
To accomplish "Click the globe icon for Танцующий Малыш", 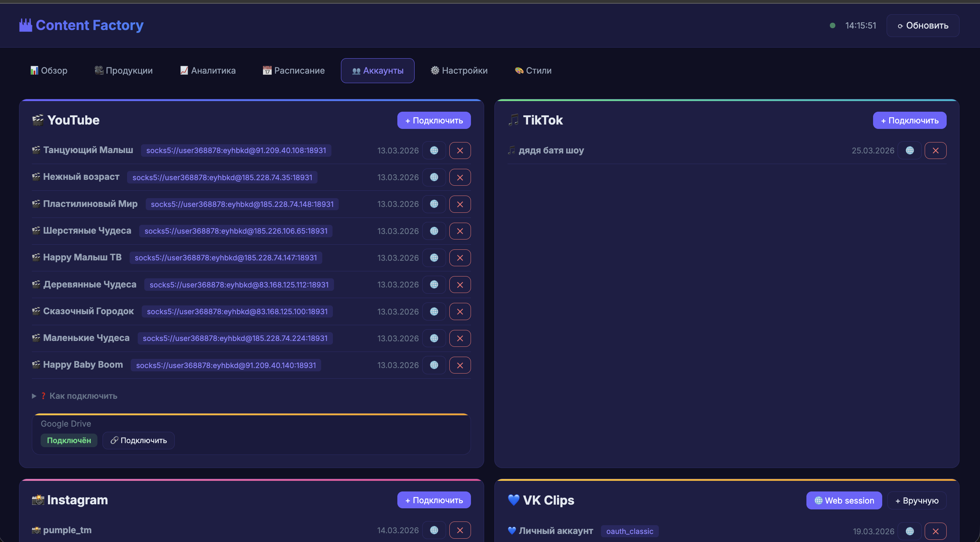I will point(434,151).
